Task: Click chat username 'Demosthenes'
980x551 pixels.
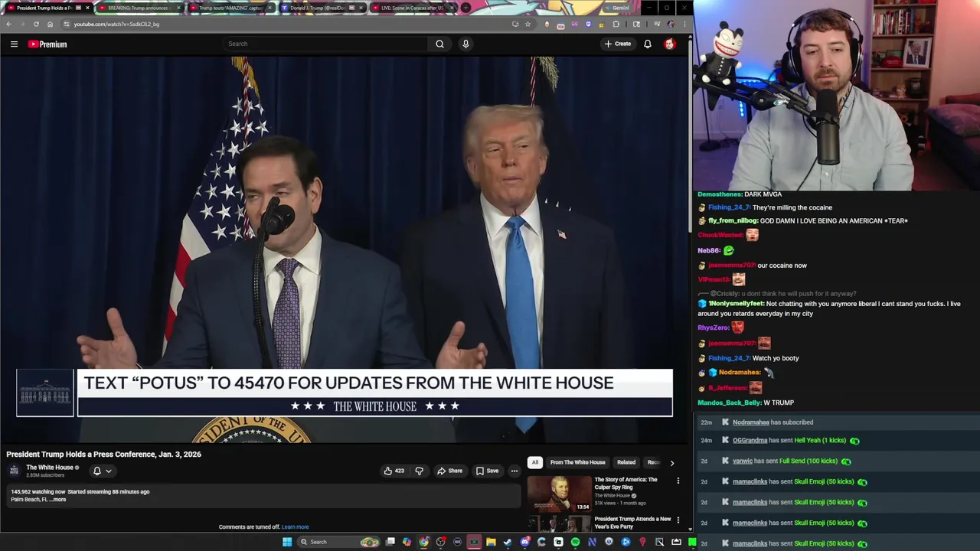Action: pos(720,194)
